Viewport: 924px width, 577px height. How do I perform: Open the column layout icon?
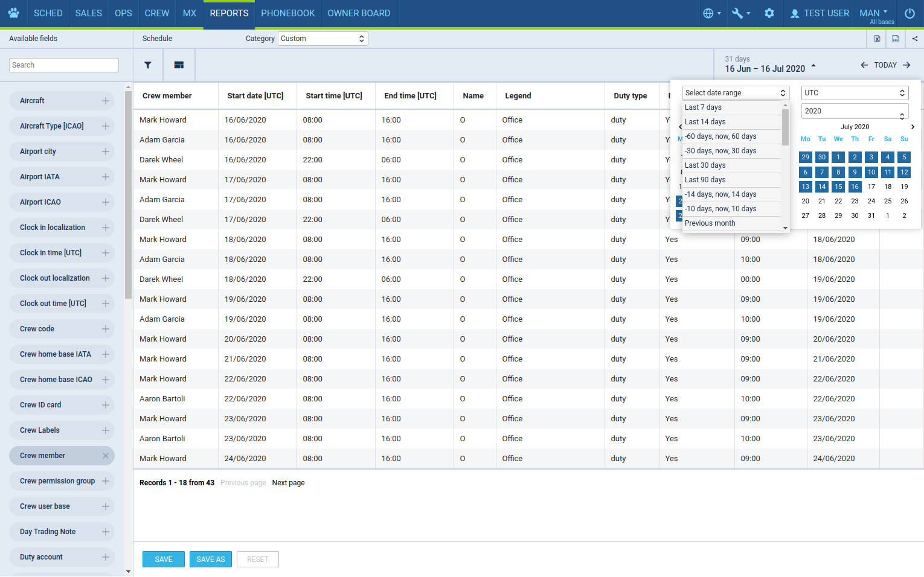point(179,65)
